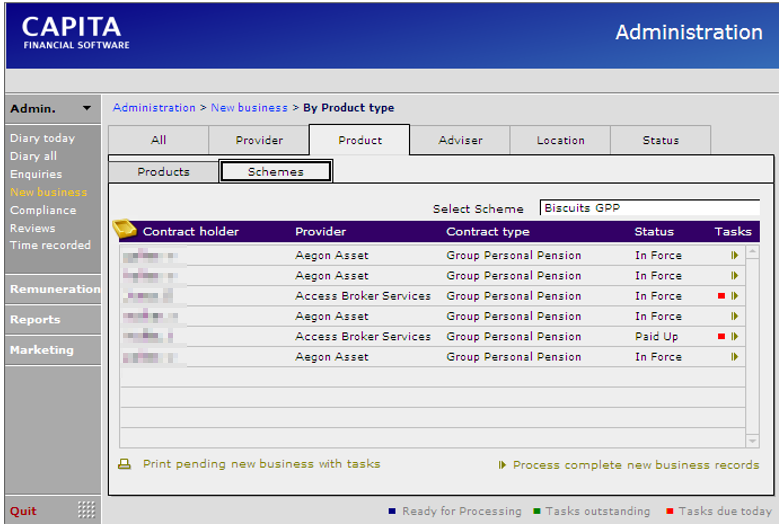Expand the Admin. dropdown arrow
This screenshot has height=526, width=779.
click(87, 108)
